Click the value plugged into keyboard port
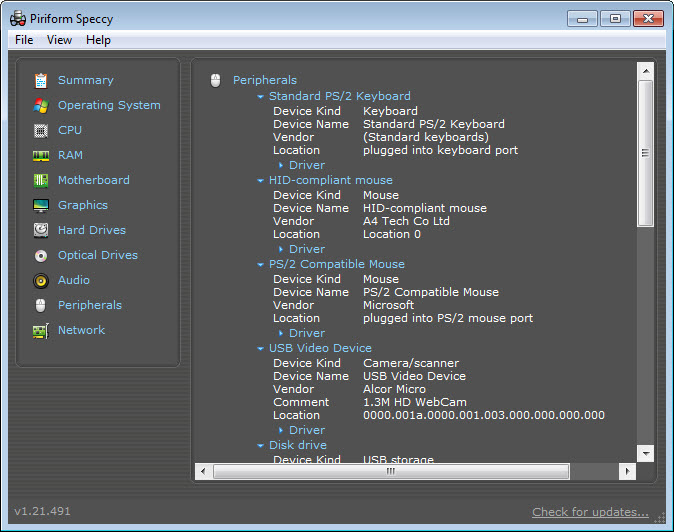This screenshot has width=674, height=532. (x=441, y=150)
